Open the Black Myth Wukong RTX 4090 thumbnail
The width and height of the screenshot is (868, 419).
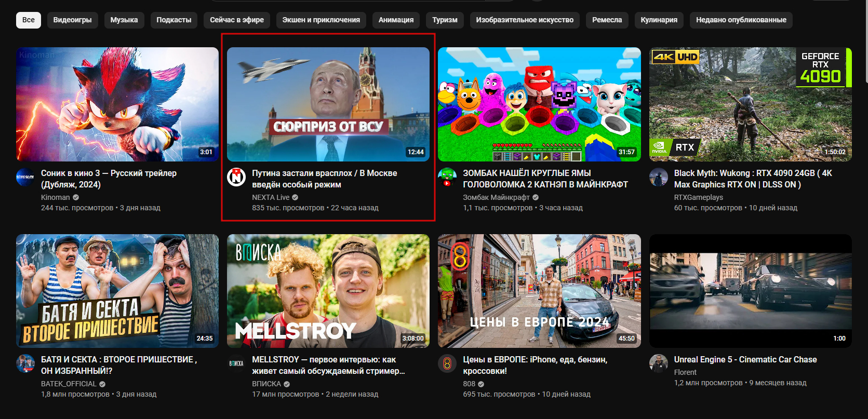tap(751, 104)
